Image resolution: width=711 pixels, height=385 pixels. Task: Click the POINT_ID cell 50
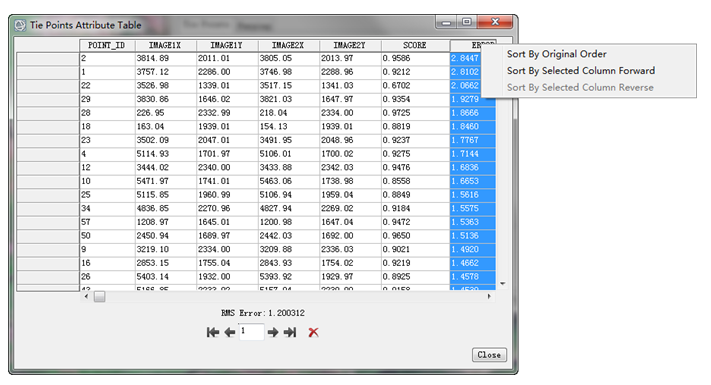click(107, 236)
